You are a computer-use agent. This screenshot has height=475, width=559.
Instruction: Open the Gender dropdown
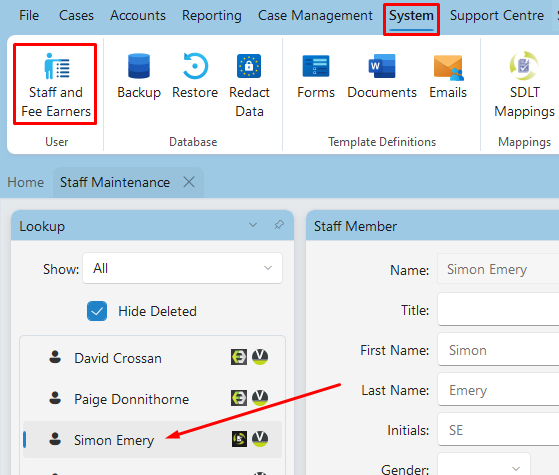click(484, 466)
